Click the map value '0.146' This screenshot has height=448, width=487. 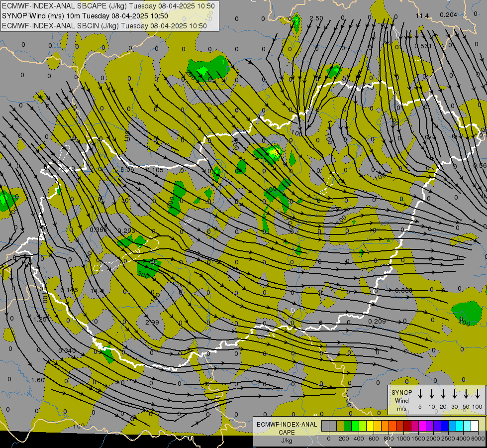[69, 290]
